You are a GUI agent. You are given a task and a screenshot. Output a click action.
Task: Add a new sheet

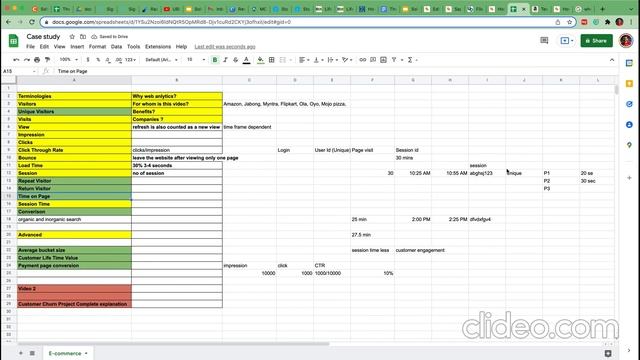(20, 353)
